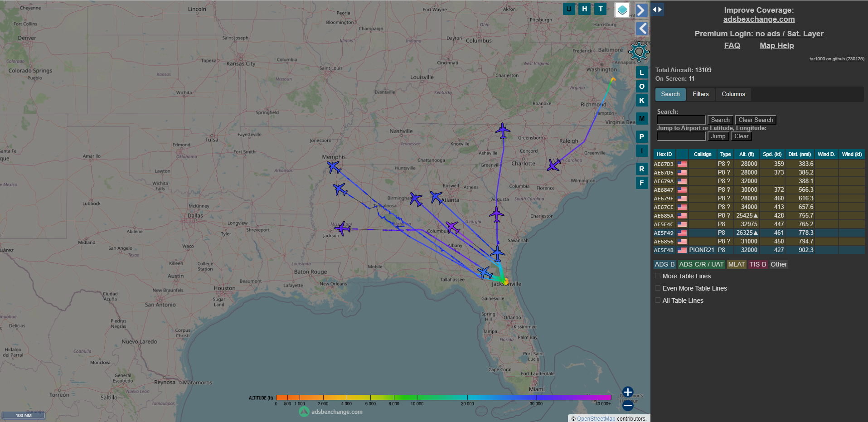
Task: Enable More Table Lines checkbox
Action: coord(658,276)
